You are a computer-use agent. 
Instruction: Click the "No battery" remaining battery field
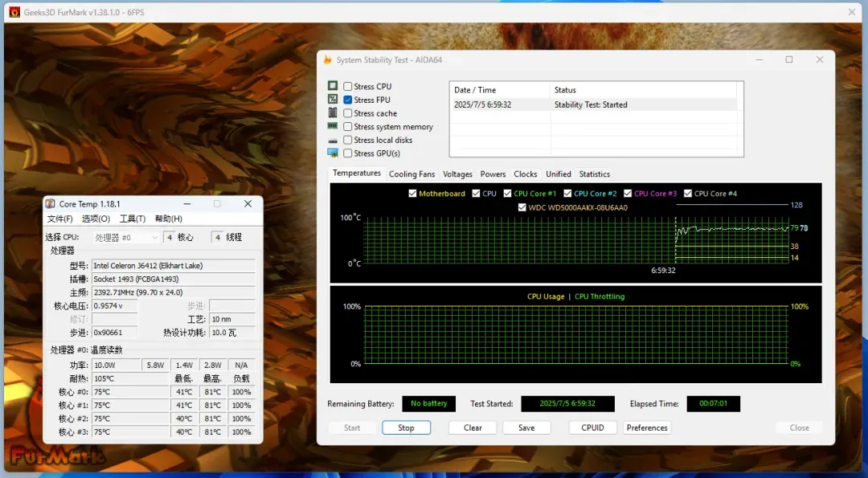(429, 404)
